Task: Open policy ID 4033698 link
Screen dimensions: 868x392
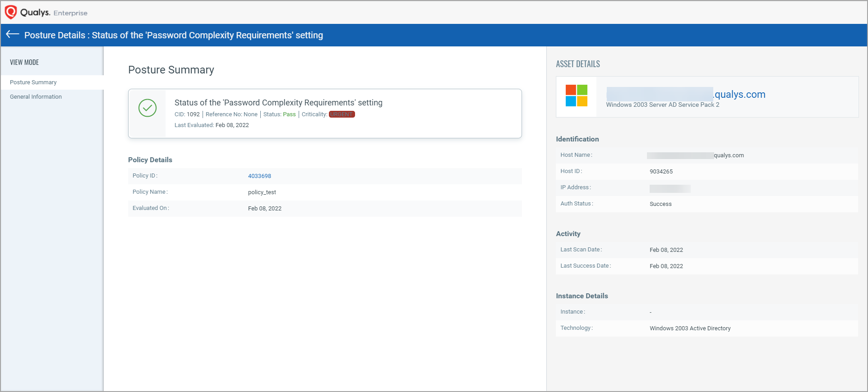Action: [259, 176]
